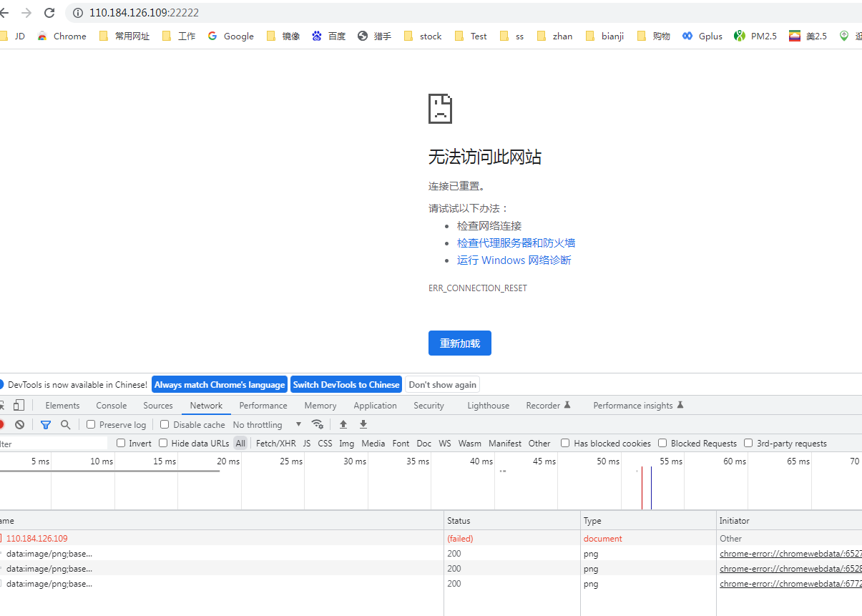Reload the page with the refresh icon
Image resolution: width=862 pixels, height=616 pixels.
(49, 13)
